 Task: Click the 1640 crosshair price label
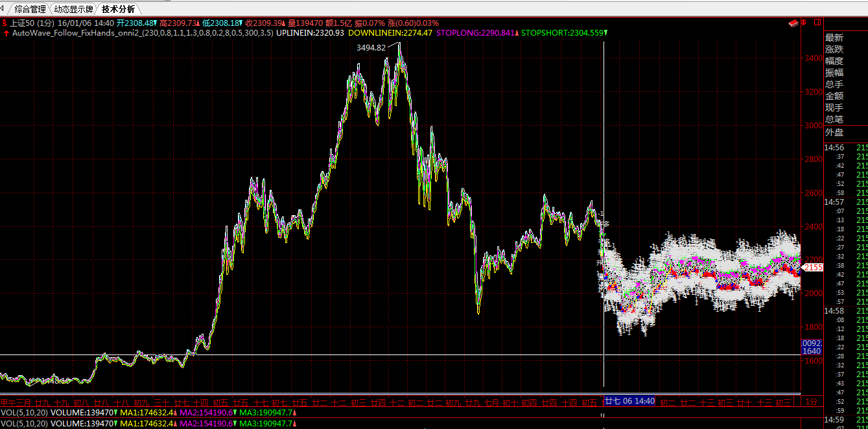[812, 351]
